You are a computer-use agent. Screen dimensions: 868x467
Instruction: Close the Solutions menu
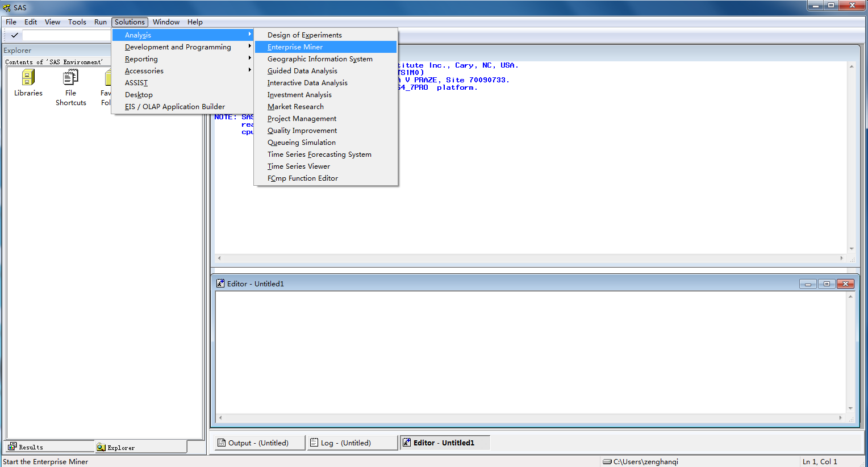coord(130,22)
